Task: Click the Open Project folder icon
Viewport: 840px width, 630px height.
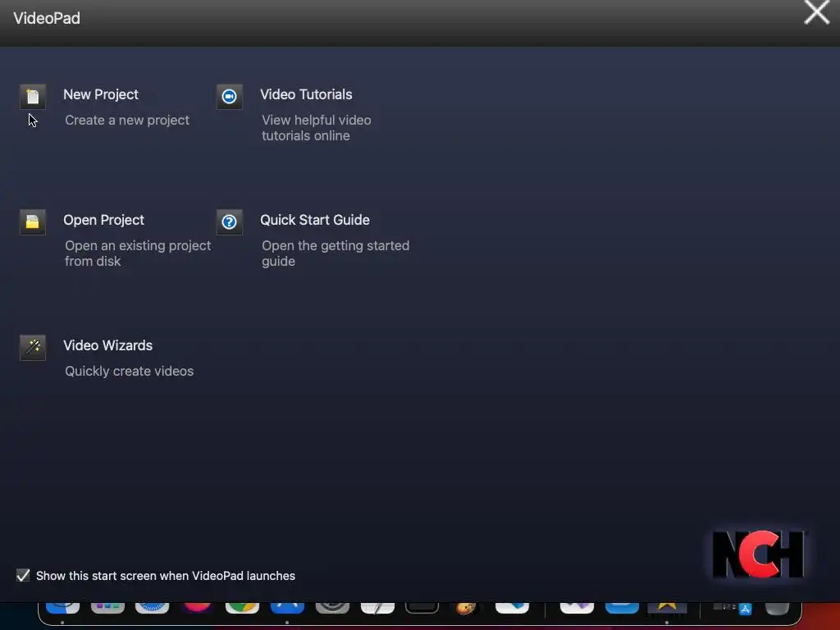Action: 33,221
